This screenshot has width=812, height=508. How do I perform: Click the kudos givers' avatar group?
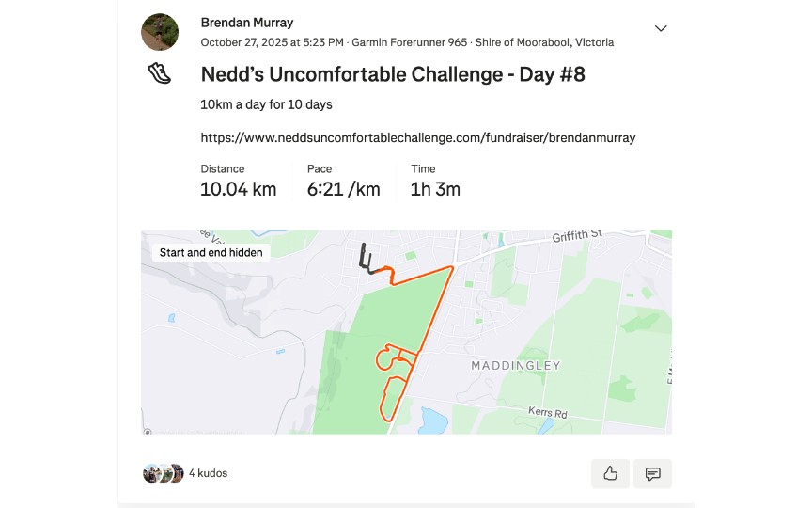163,473
